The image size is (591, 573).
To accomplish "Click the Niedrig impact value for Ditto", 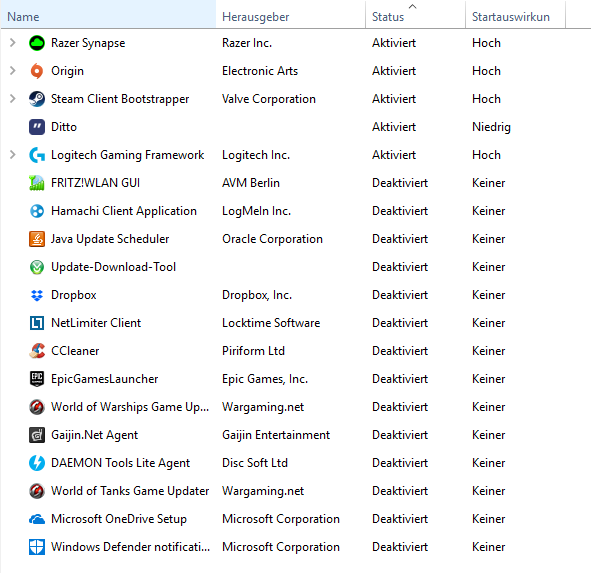I will (491, 127).
